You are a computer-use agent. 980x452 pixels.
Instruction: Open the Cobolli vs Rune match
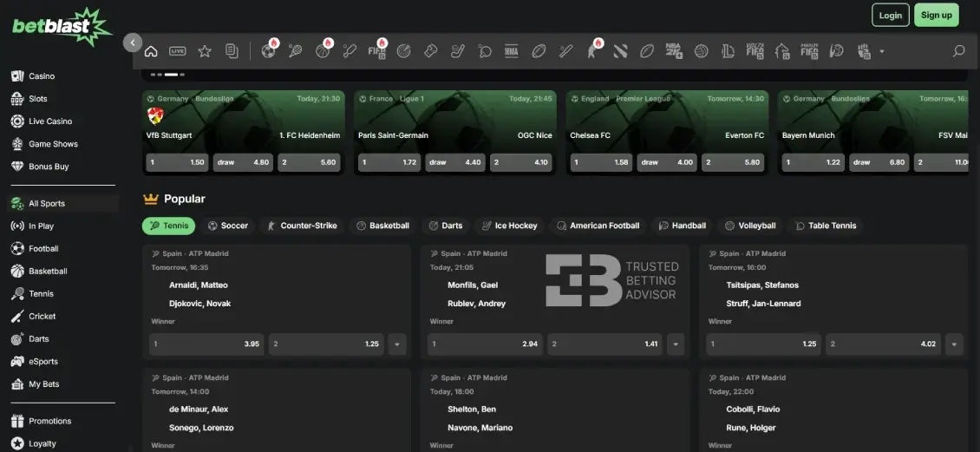[833, 410]
